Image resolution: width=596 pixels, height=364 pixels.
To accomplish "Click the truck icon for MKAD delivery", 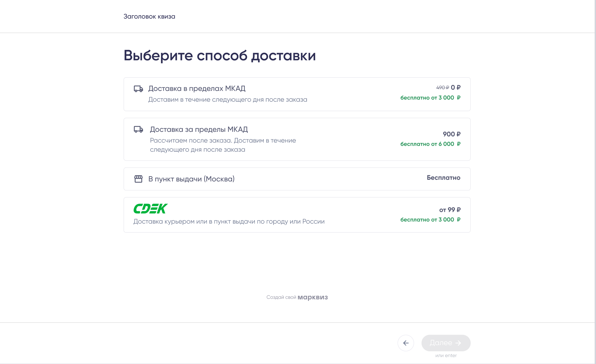I will point(138,89).
